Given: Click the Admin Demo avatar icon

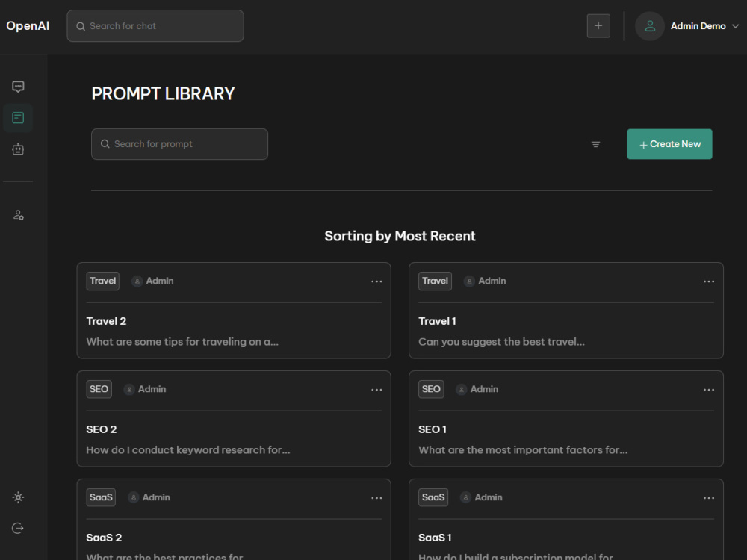Looking at the screenshot, I should pos(650,26).
